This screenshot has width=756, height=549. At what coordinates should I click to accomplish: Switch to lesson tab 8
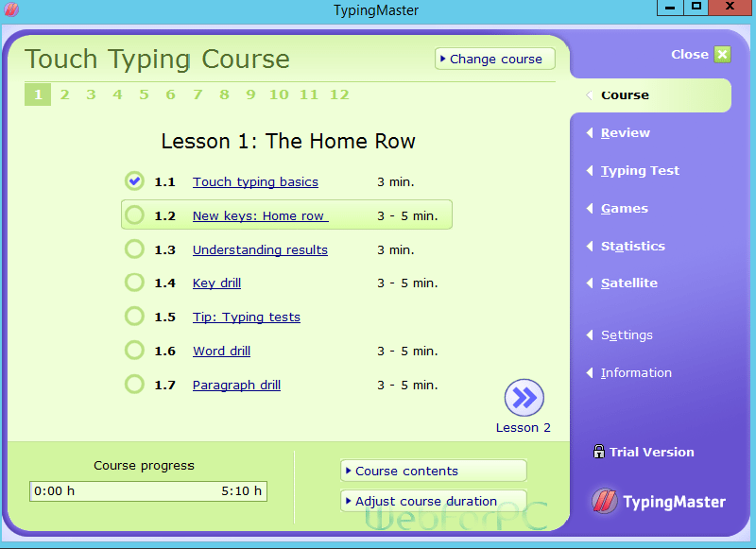[x=224, y=94]
